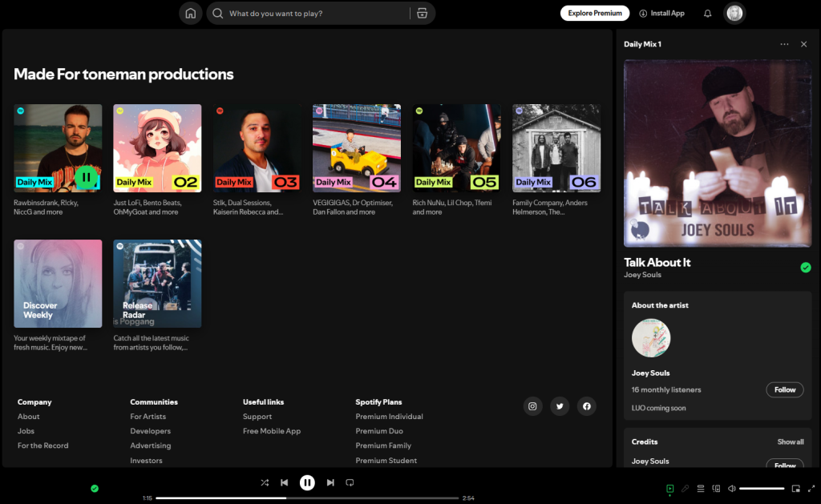Toggle Now Playing view icon
Screen dimensions: 821x504
(x=669, y=488)
